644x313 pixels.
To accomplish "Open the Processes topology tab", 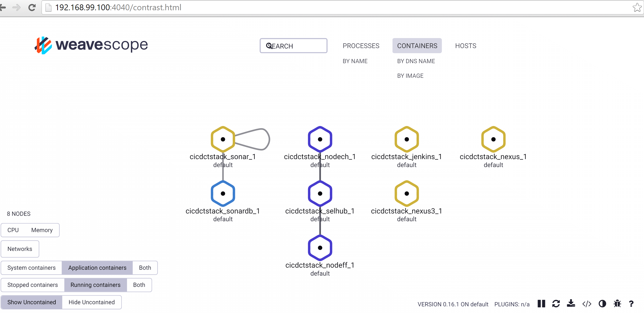I will click(361, 46).
